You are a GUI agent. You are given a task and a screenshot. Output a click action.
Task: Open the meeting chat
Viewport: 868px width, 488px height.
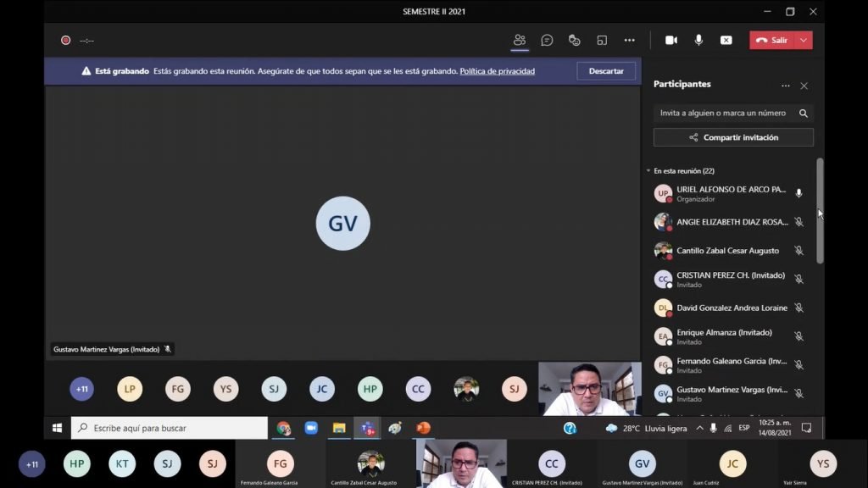click(547, 40)
